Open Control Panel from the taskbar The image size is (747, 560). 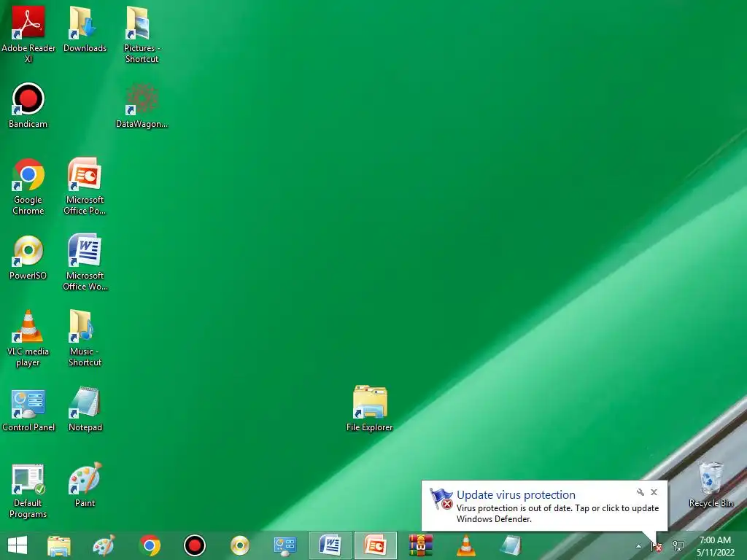285,545
